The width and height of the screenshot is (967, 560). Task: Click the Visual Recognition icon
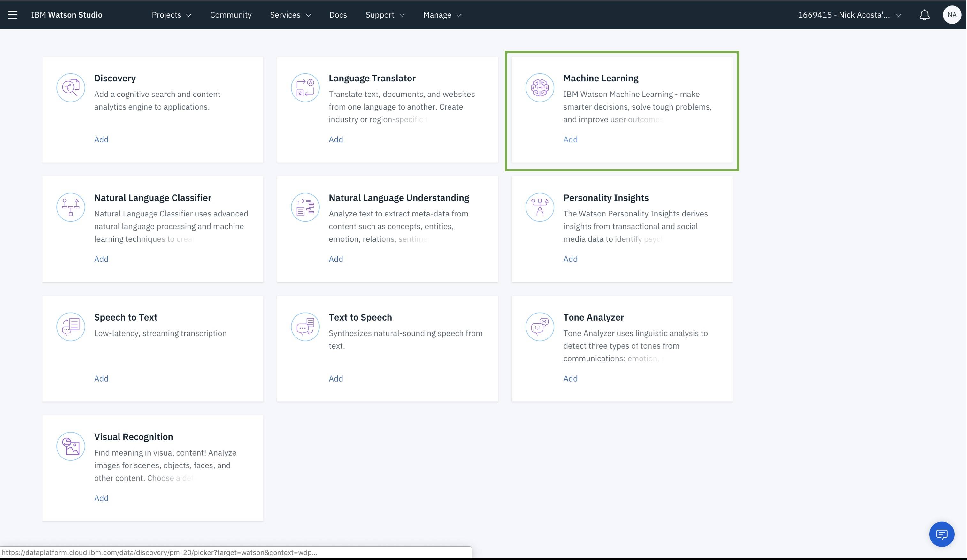tap(71, 446)
